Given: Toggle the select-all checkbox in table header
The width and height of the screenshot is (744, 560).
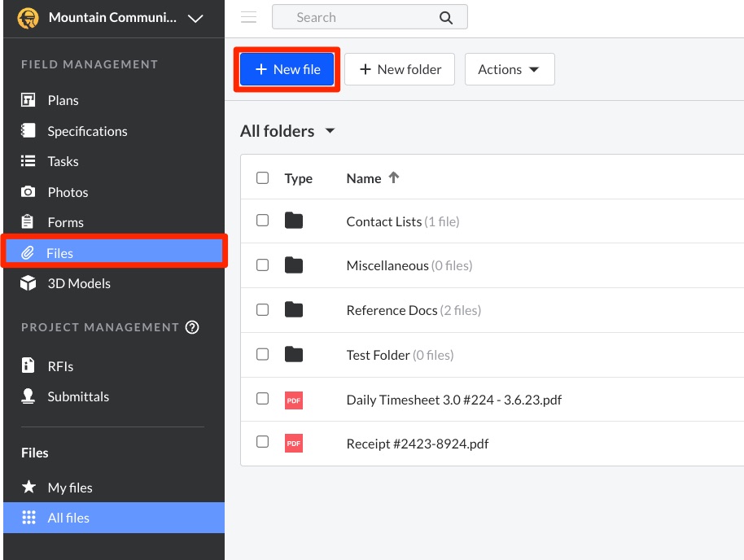Looking at the screenshot, I should [262, 178].
